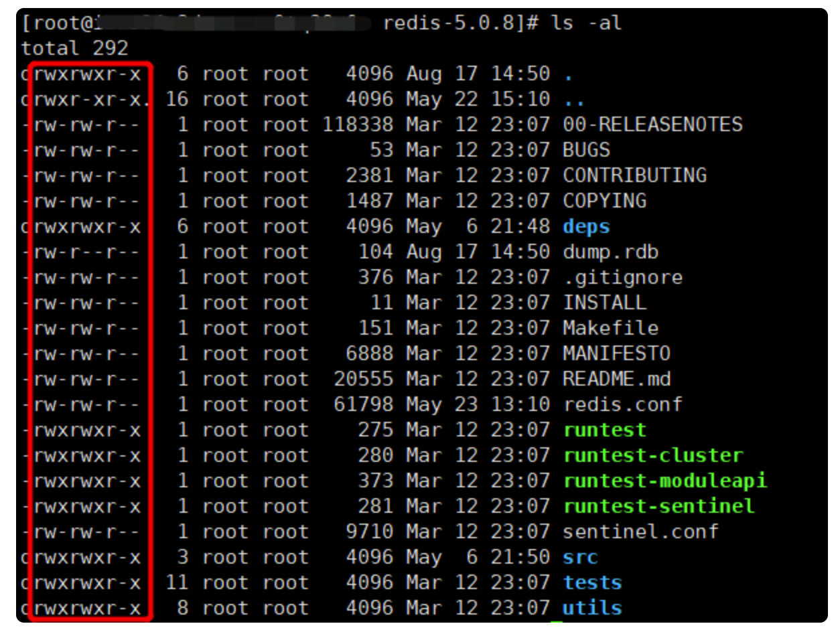This screenshot has height=632, width=840.
Task: Click the 00-RELEASENOTES file name
Action: point(652,125)
